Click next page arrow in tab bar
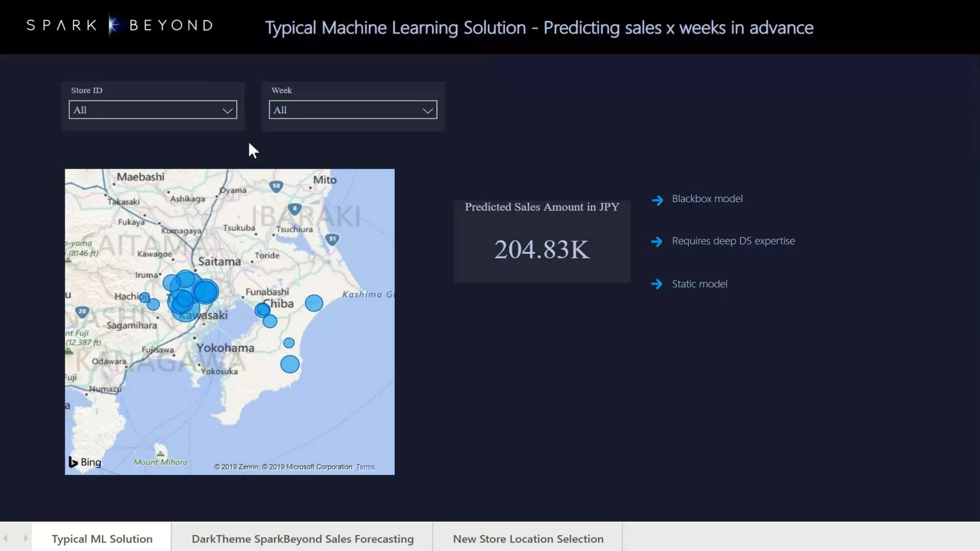Screen dimensions: 980x551 click(26, 539)
